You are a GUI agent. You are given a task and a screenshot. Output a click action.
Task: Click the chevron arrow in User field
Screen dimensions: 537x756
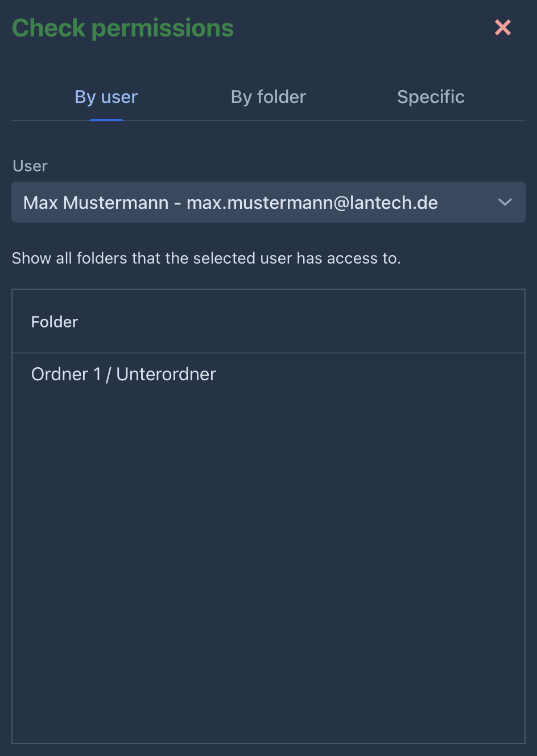point(505,202)
